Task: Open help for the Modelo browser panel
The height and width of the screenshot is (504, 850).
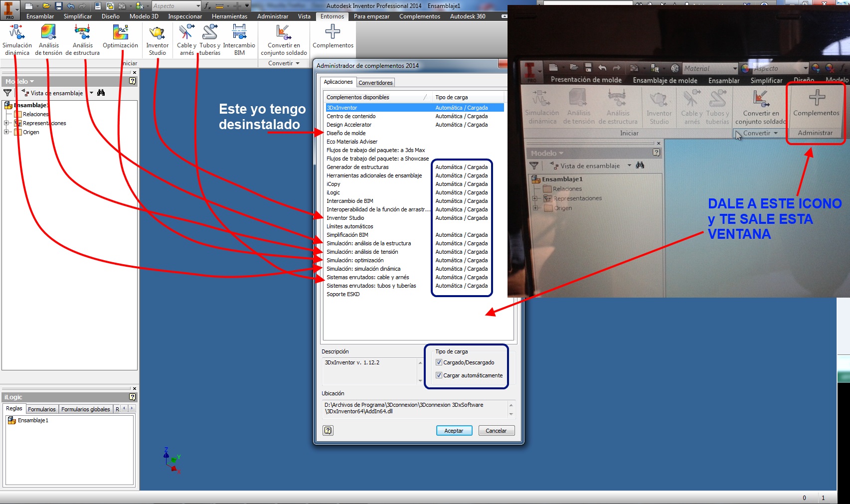Action: coord(132,81)
